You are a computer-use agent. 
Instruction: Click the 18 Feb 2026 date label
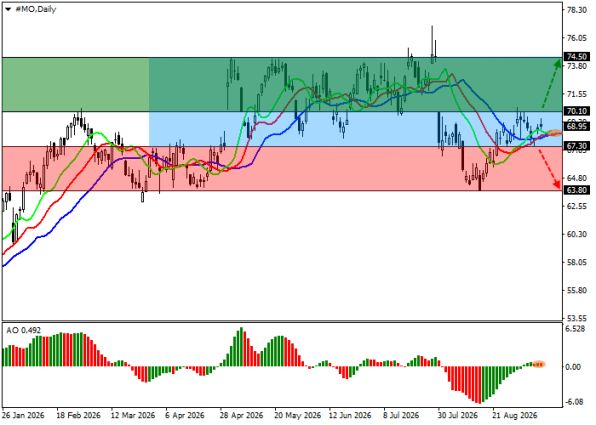pyautogui.click(x=78, y=415)
